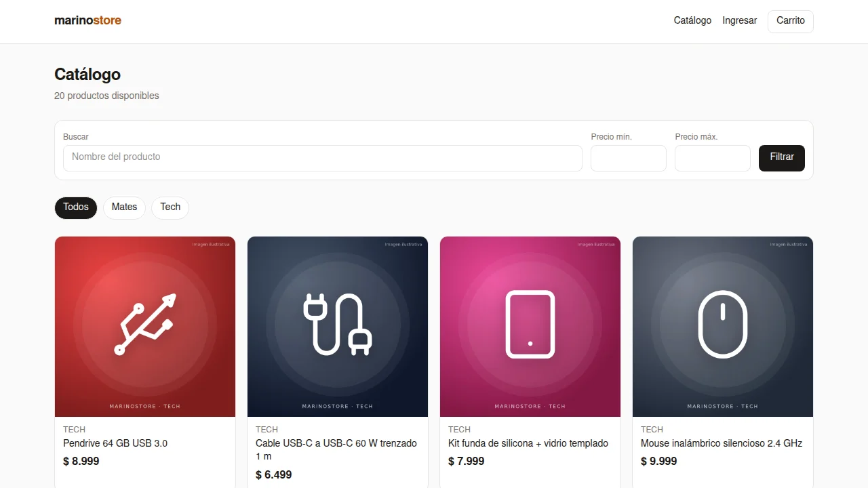Click the Precio máx. input field
The image size is (868, 488).
pos(713,158)
